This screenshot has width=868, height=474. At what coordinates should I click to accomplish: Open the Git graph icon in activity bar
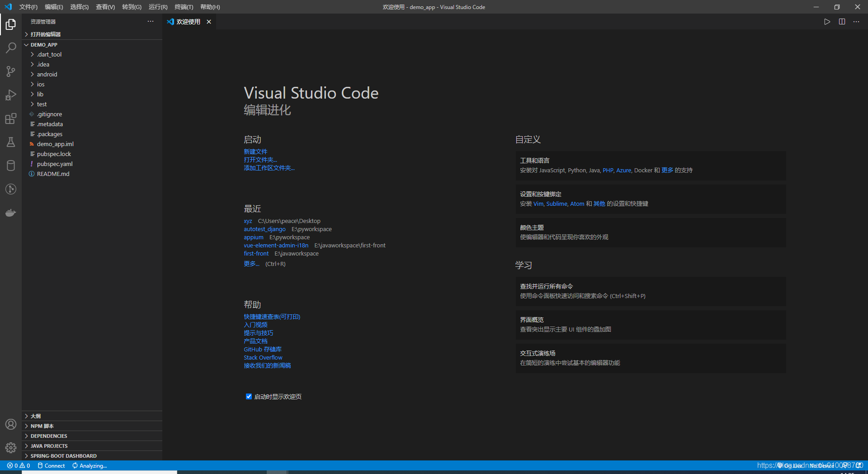tap(11, 189)
